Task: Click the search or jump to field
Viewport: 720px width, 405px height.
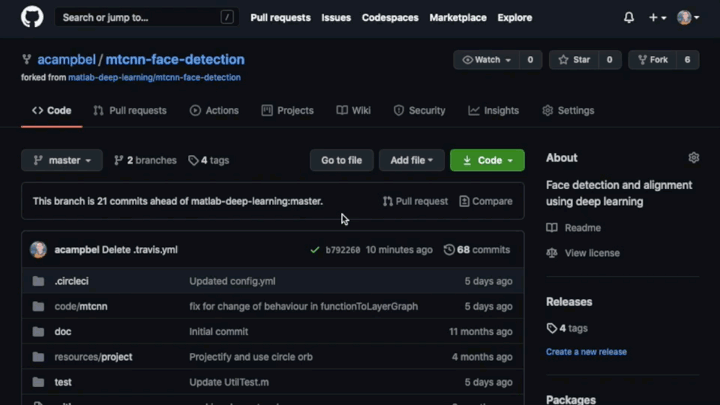Action: [140, 17]
